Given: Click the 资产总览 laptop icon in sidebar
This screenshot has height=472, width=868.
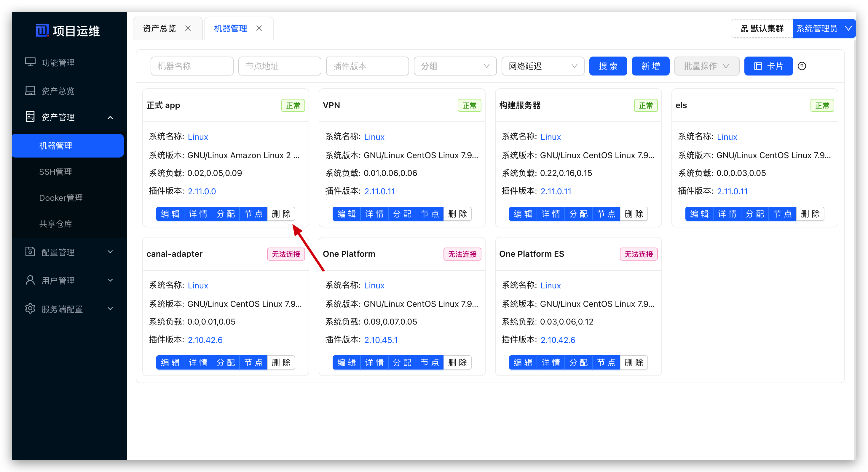Looking at the screenshot, I should [x=30, y=91].
